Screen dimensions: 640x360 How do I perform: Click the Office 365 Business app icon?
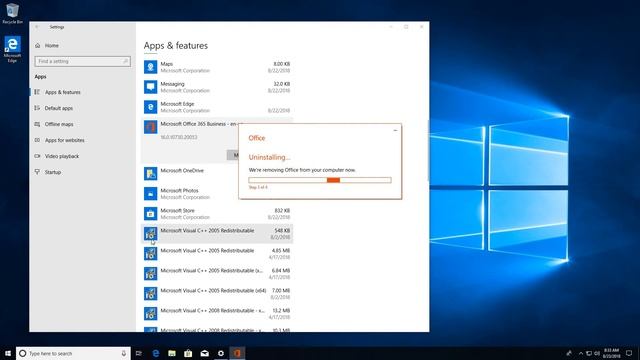[150, 127]
